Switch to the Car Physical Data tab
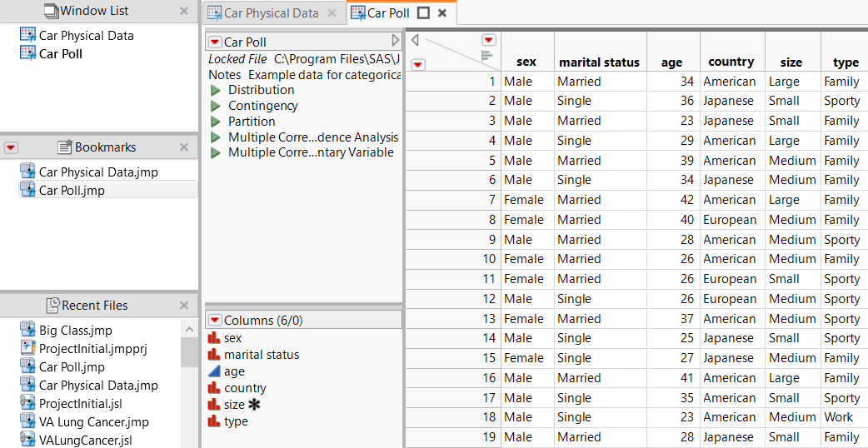Screen dimensions: 868x448 pos(271,13)
